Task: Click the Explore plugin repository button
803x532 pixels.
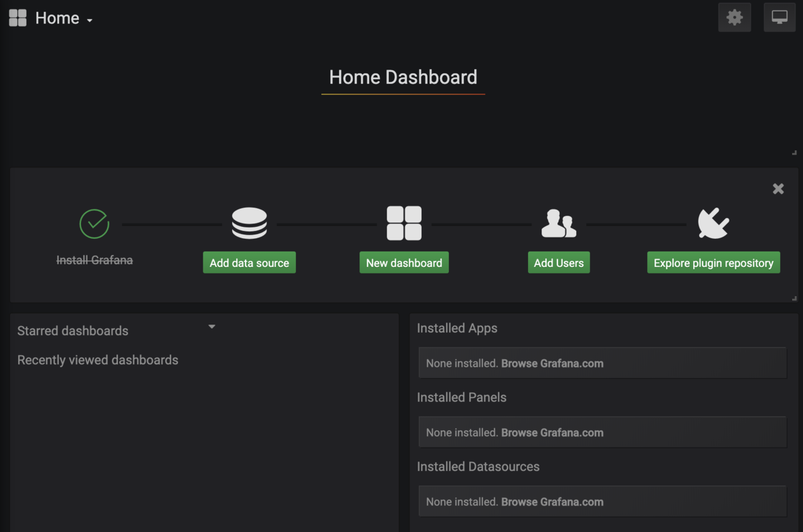Action: coord(713,263)
